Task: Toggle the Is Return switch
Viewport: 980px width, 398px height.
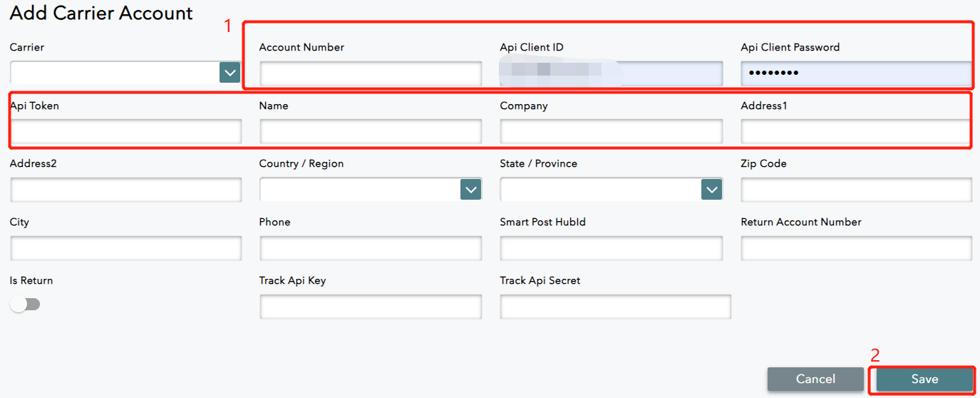Action: pyautogui.click(x=26, y=305)
